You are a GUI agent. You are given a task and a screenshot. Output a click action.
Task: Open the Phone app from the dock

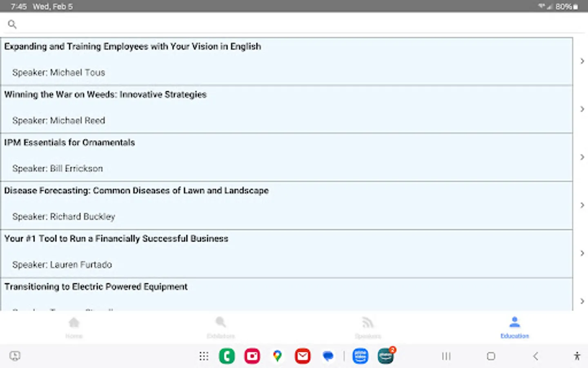(x=227, y=356)
